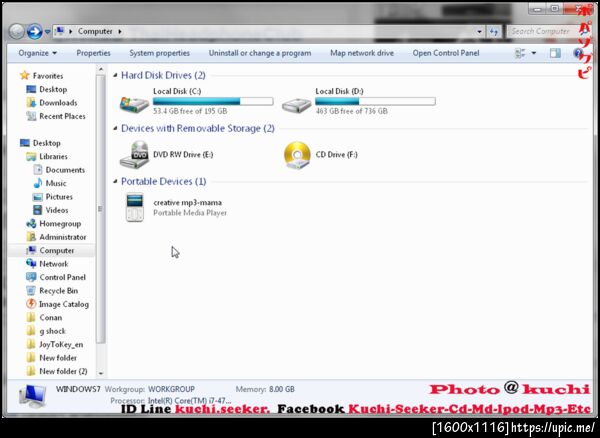This screenshot has height=438, width=600.
Task: Select Computer in the navigation pane
Action: (57, 251)
